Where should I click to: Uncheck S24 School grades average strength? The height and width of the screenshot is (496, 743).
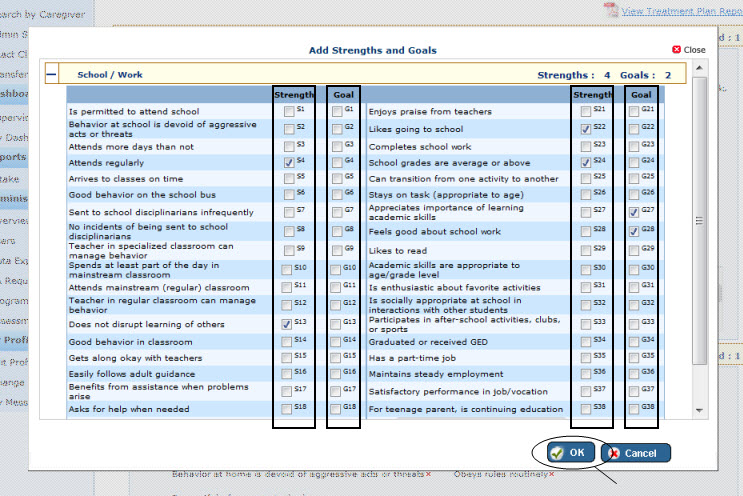(x=586, y=162)
